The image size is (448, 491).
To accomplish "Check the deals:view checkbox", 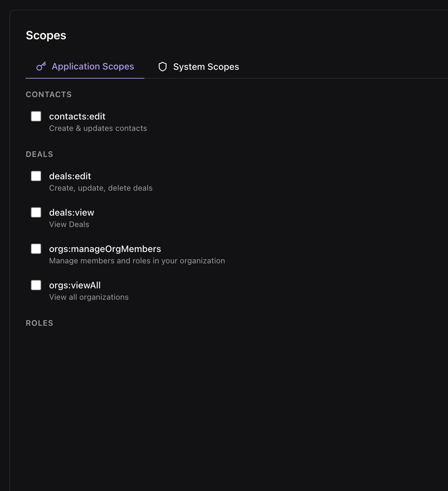I will pos(36,212).
